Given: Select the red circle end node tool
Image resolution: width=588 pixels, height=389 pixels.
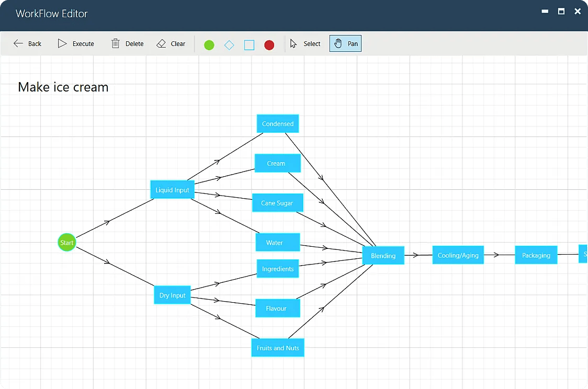Looking at the screenshot, I should (x=269, y=45).
